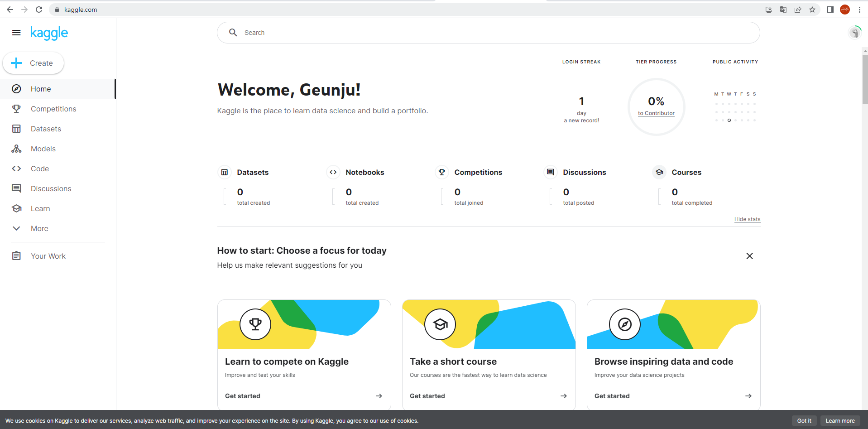Dismiss the How to start section
868x429 pixels.
[749, 256]
